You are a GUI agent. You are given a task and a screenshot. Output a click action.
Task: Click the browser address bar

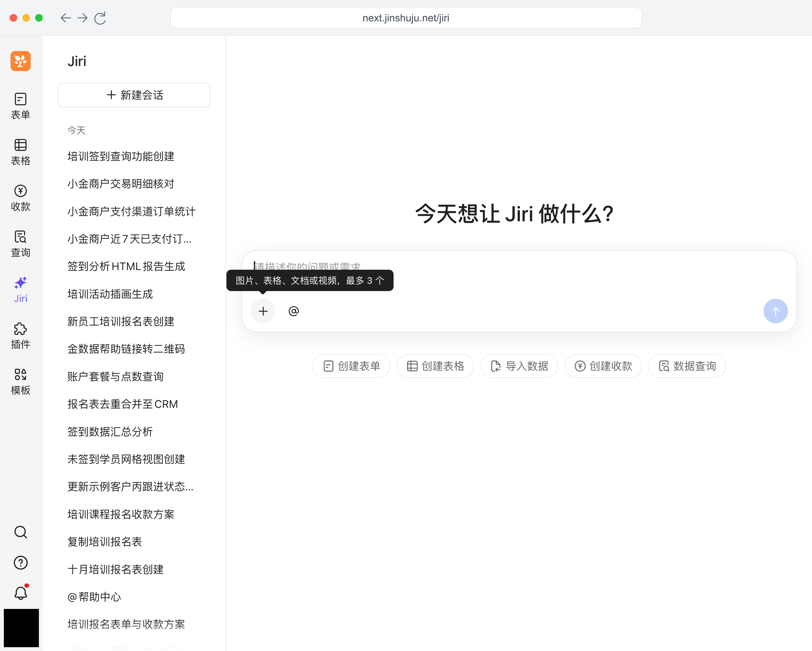pyautogui.click(x=406, y=18)
